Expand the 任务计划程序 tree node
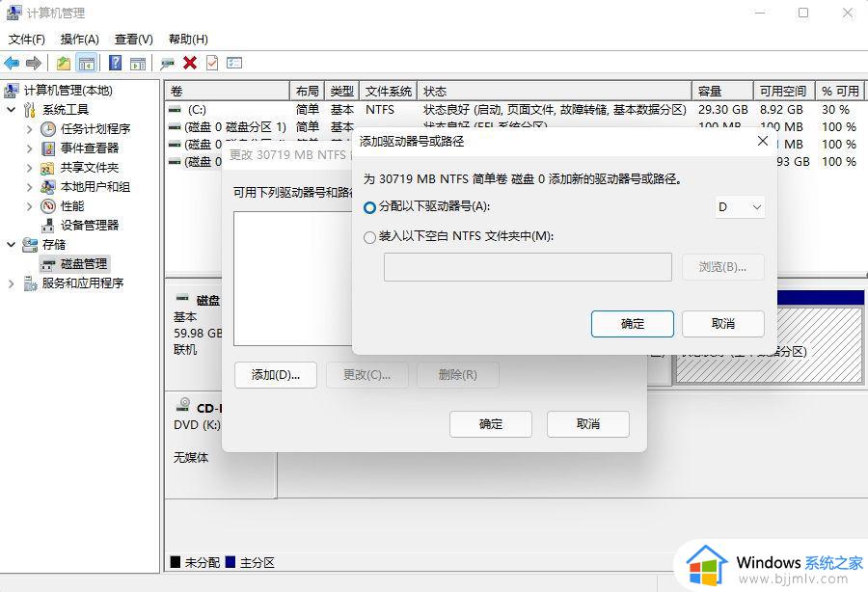Screen dimensions: 868x592 [29, 129]
